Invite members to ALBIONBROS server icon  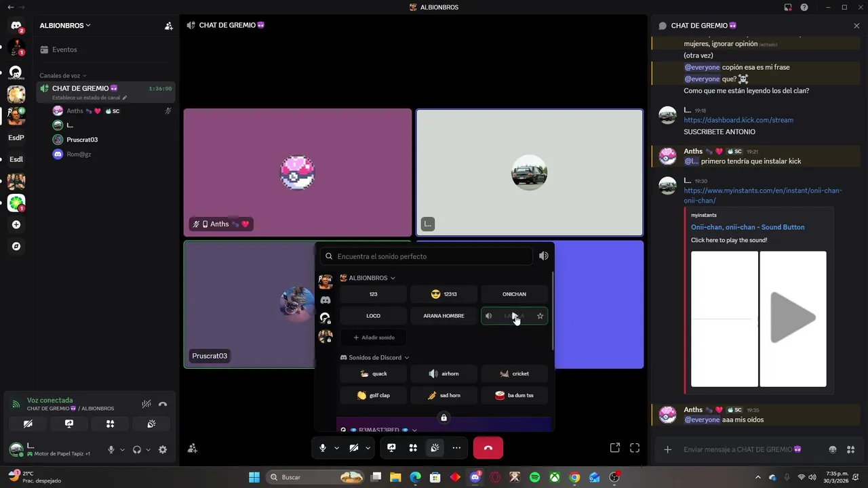click(x=169, y=26)
